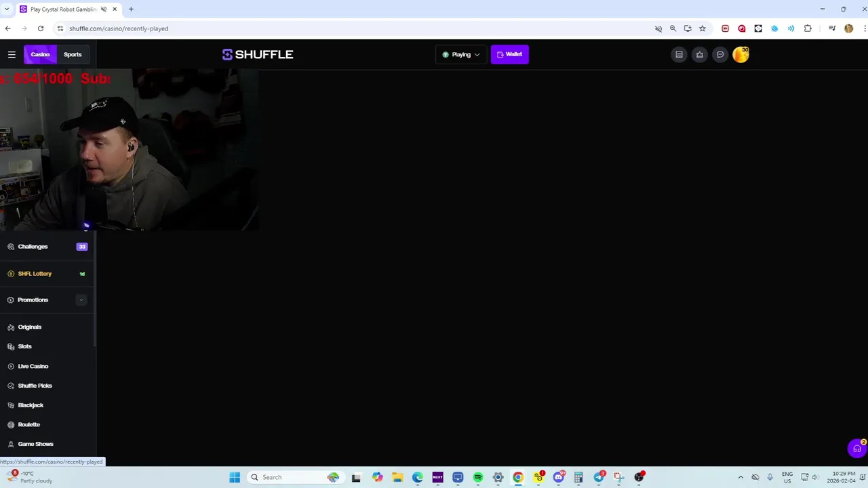Open SHFL Lottery in the sidebar
868x488 pixels.
(47, 274)
